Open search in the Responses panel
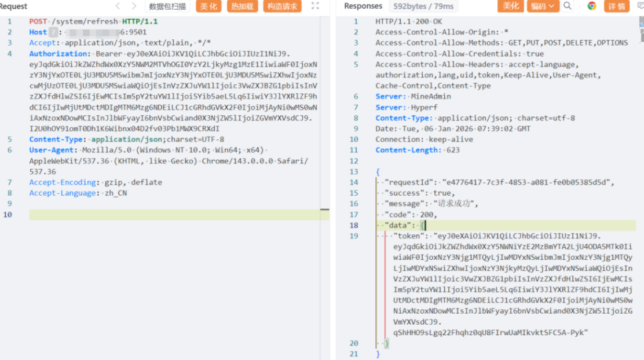The height and width of the screenshot is (360, 644). (568, 6)
